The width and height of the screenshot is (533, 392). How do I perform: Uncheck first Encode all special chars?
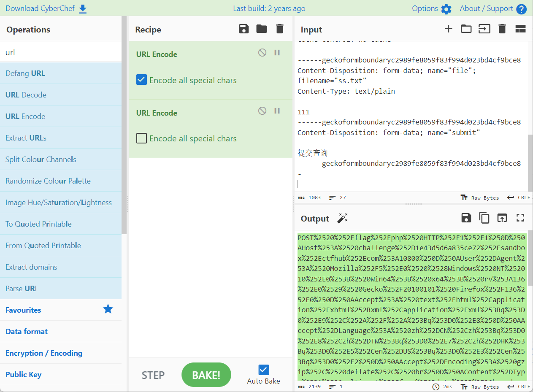[x=142, y=80]
